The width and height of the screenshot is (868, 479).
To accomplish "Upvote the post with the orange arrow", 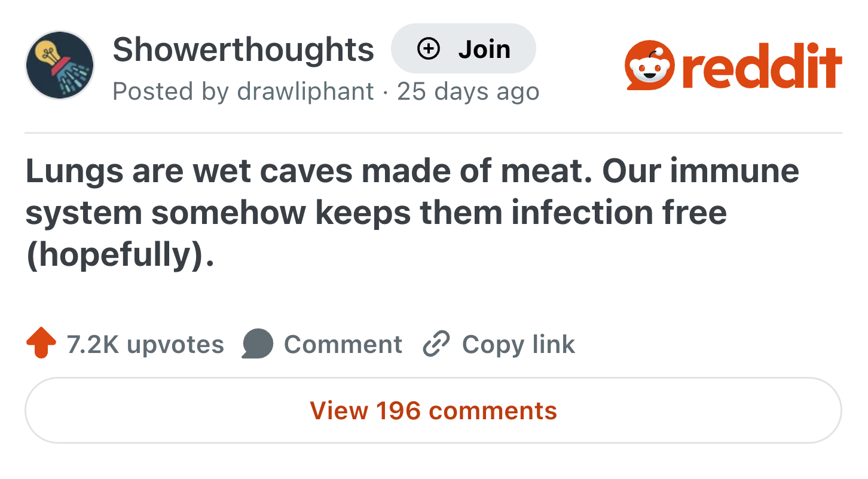I will (41, 344).
